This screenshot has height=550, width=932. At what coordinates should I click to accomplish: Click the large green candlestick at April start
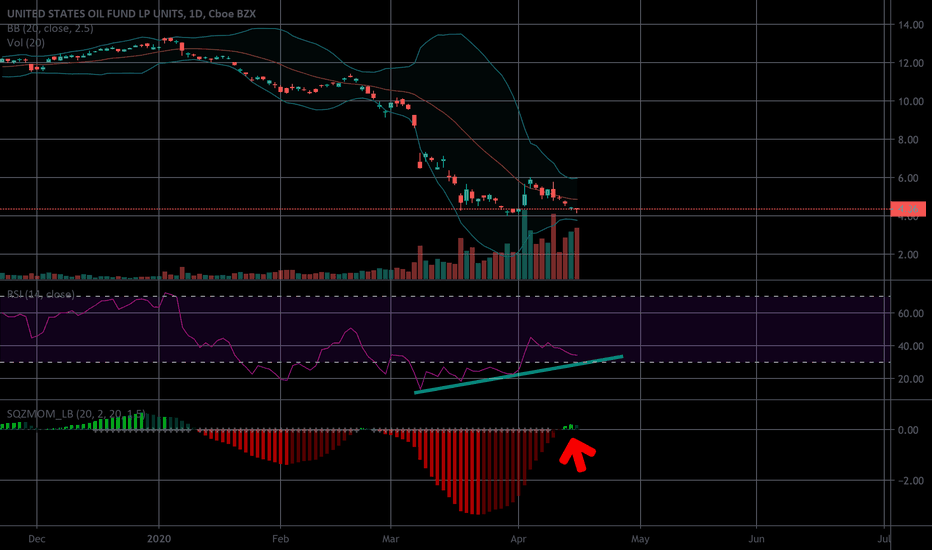pyautogui.click(x=524, y=199)
